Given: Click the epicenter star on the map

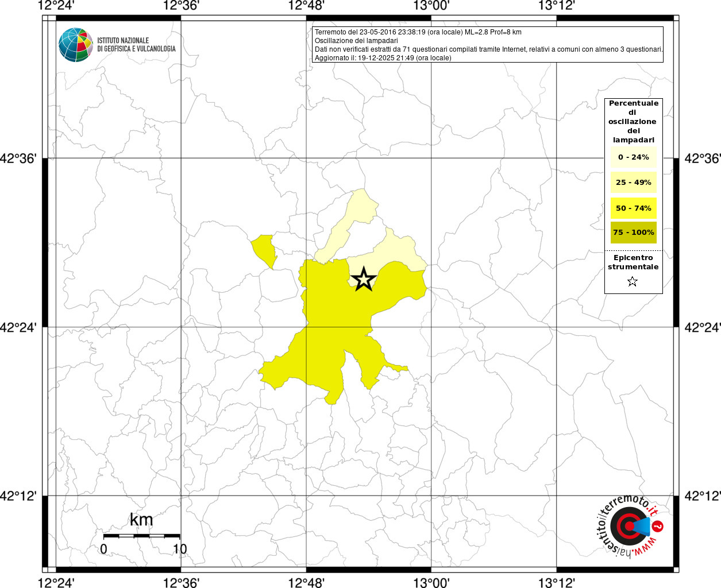Looking at the screenshot, I should coord(364,279).
